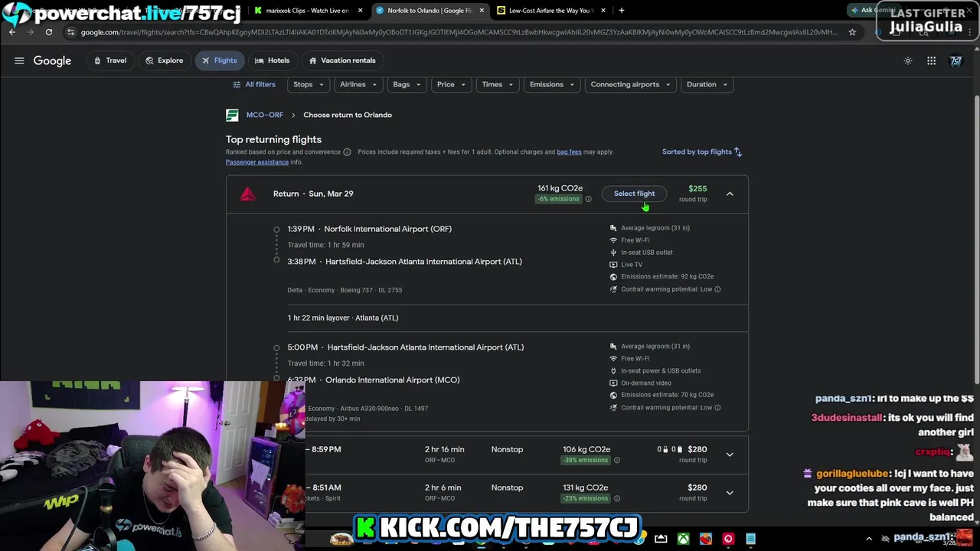Click the In-seat USB outlet icon
Screen dimensions: 980x551
(613, 253)
